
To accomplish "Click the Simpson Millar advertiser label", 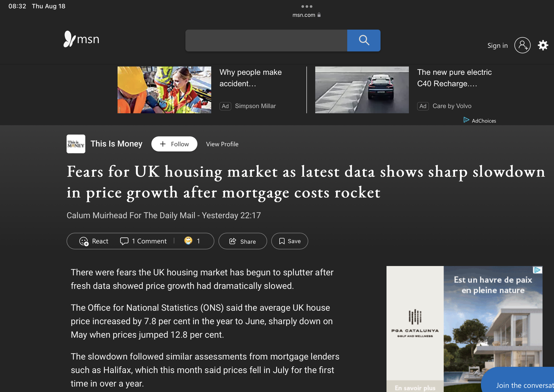I will [255, 106].
